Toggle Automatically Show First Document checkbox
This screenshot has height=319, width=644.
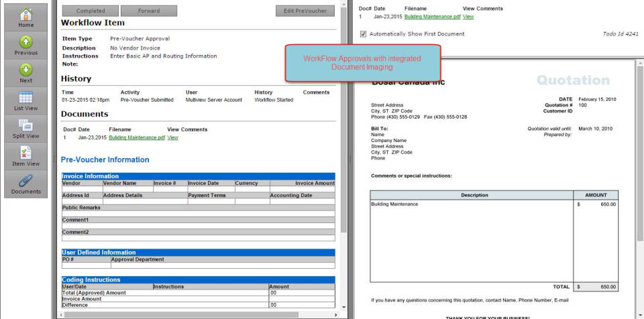click(x=363, y=34)
